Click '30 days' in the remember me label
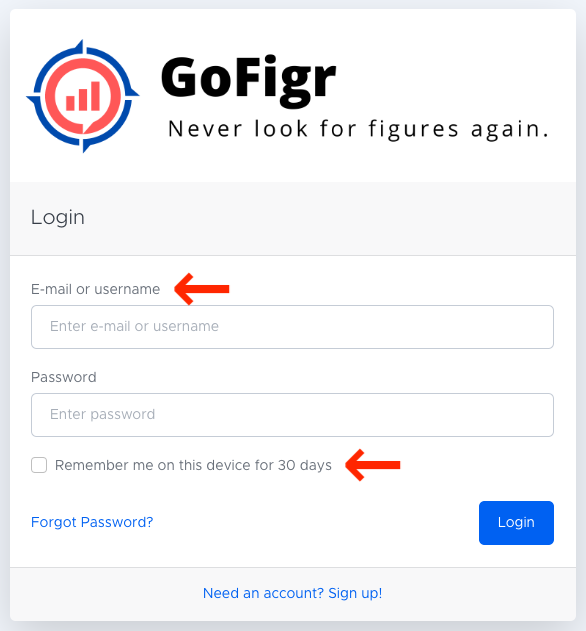The image size is (586, 631). (x=305, y=465)
